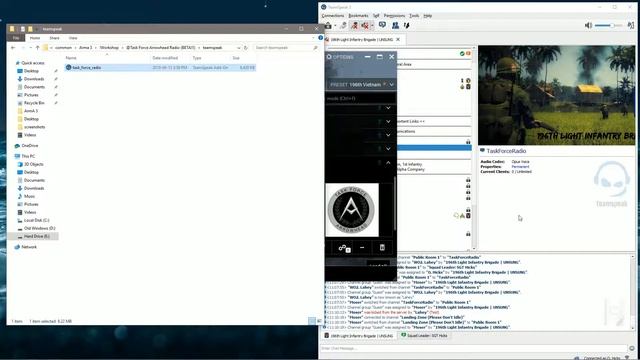Open the Home ribbon tab in File Explorer

tap(35, 38)
